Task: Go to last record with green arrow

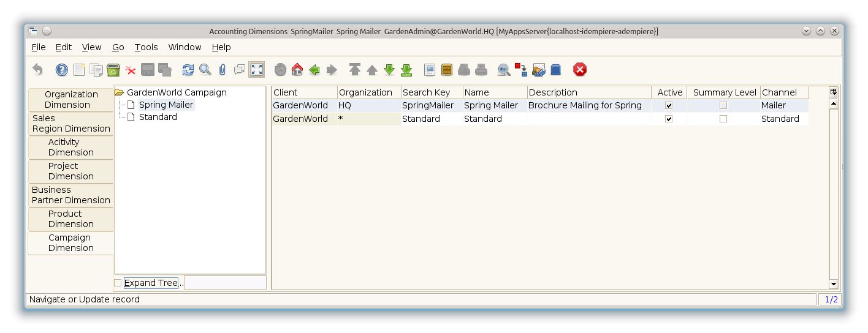Action: 406,70
